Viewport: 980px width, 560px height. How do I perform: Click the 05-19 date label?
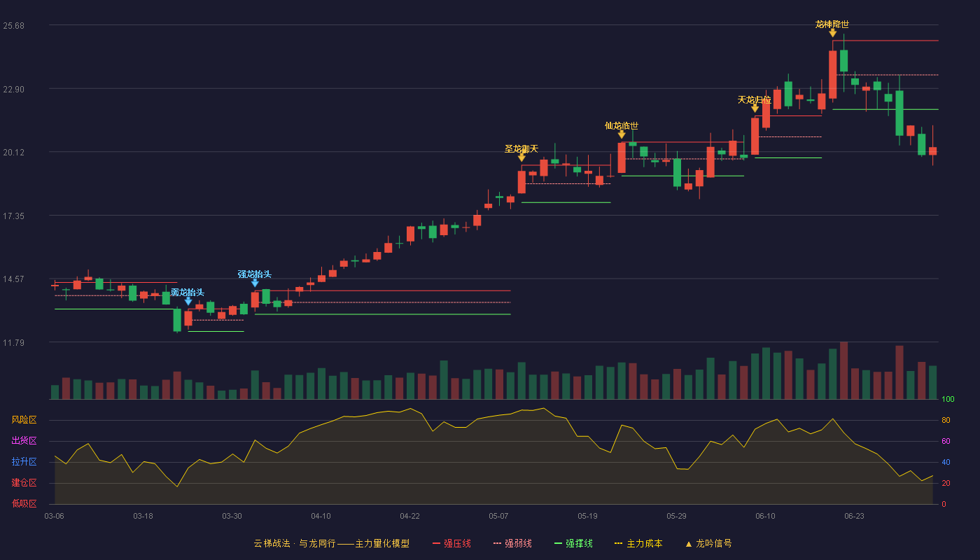587,516
